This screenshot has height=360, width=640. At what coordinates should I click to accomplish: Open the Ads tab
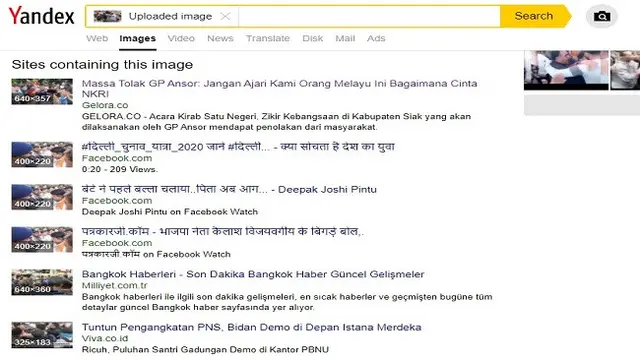point(376,38)
